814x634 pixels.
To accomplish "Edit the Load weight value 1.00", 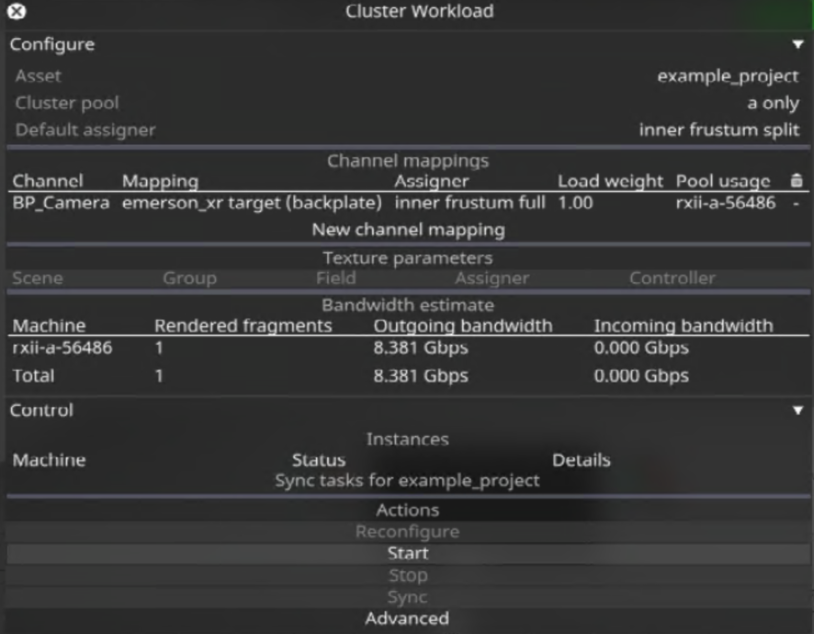I will [575, 203].
